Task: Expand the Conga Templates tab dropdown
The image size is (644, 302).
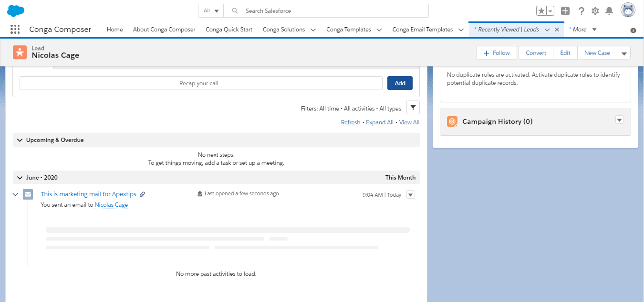Action: (x=379, y=30)
